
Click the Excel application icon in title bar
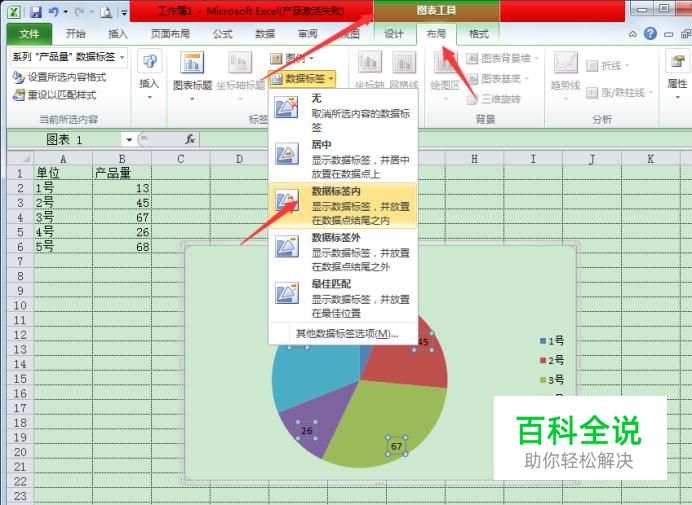(14, 12)
